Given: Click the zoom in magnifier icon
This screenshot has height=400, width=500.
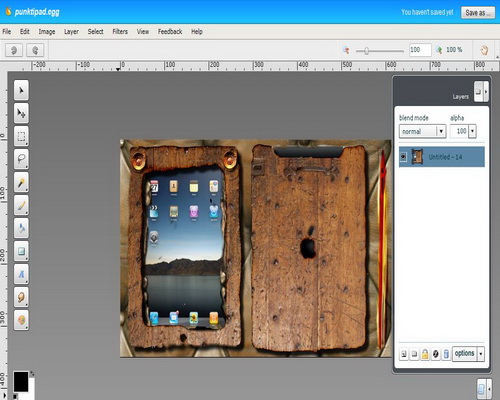Looking at the screenshot, I should (x=439, y=50).
